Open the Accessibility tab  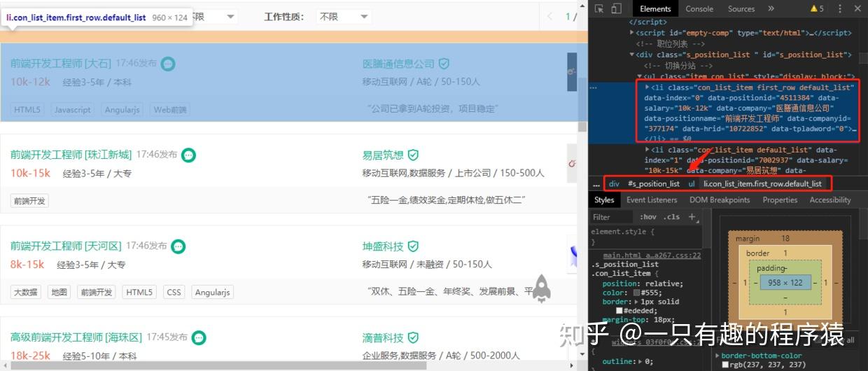click(830, 199)
